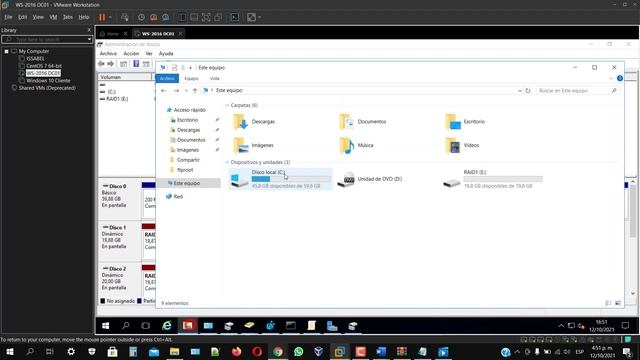The image size is (640, 360).
Task: Click VMware take snapshot icon
Action: 141,17
